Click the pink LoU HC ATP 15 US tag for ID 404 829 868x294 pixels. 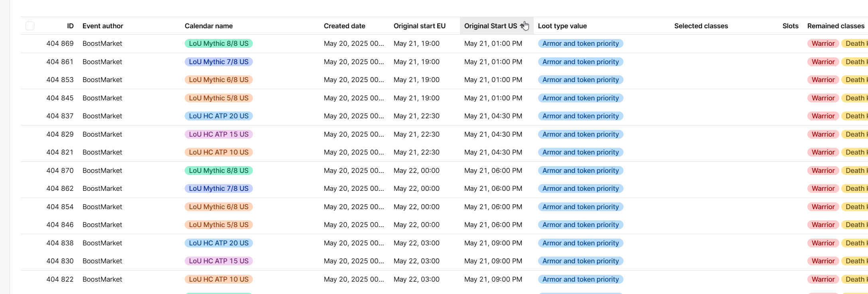point(219,134)
